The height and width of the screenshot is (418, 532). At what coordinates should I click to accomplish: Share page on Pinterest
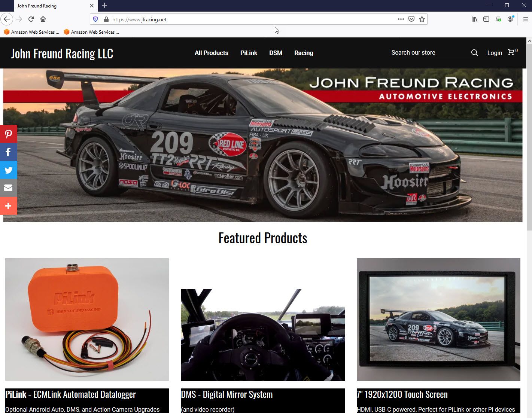(x=8, y=134)
